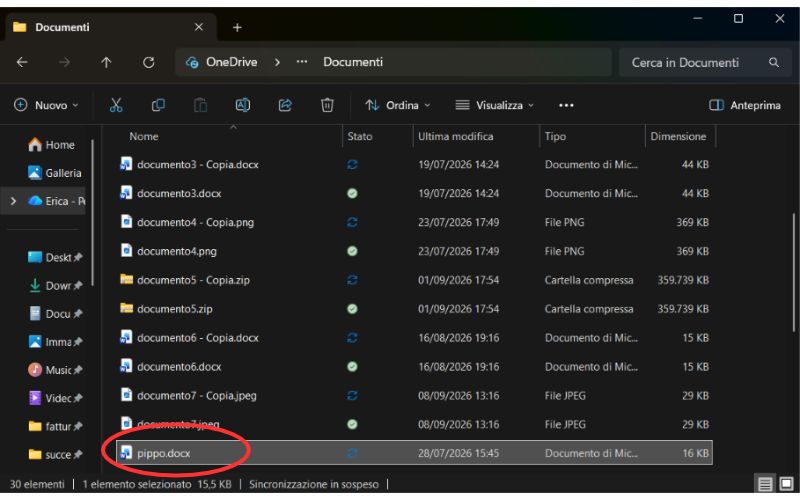This screenshot has height=500, width=800.
Task: Show hidden breadcrumb path ellipsis
Action: (302, 62)
